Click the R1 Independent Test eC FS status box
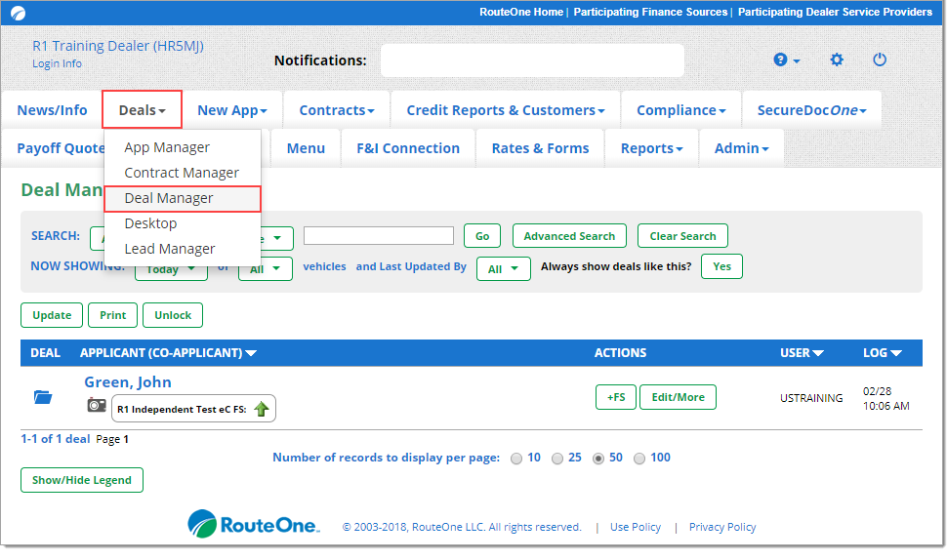Image resolution: width=947 pixels, height=560 pixels. click(x=194, y=409)
